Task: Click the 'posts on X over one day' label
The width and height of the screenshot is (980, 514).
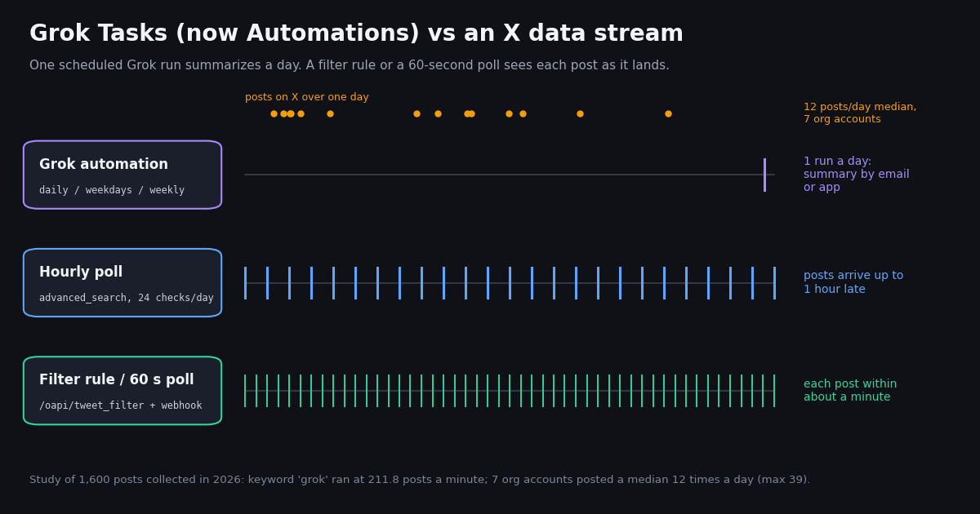Action: [307, 97]
